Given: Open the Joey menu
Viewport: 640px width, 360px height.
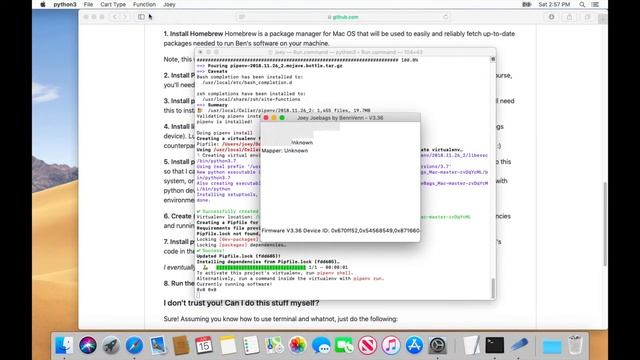Looking at the screenshot, I should 169,4.
